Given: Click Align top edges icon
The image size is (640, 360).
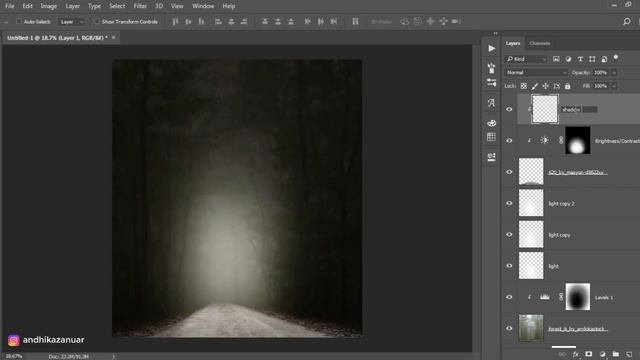Looking at the screenshot, I should click(x=175, y=22).
